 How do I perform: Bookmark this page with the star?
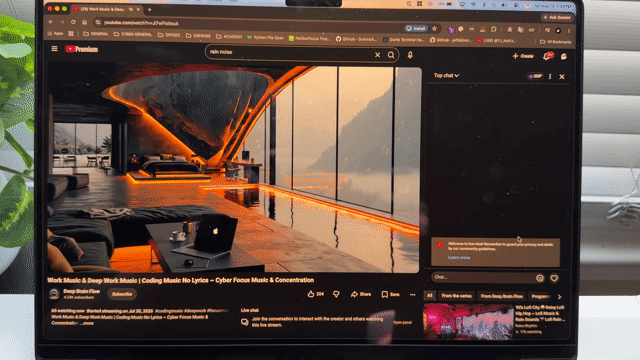(435, 29)
